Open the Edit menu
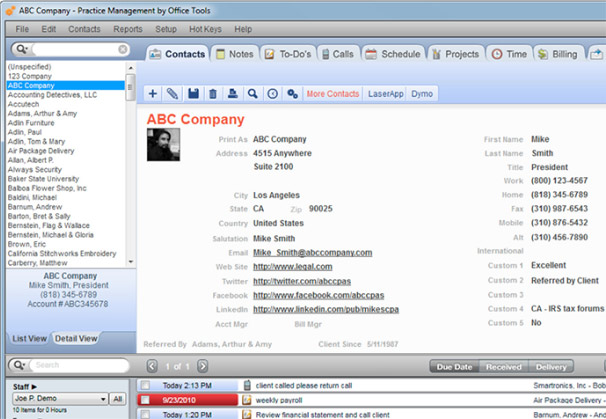Viewport: 606px width, 419px height. pyautogui.click(x=49, y=29)
